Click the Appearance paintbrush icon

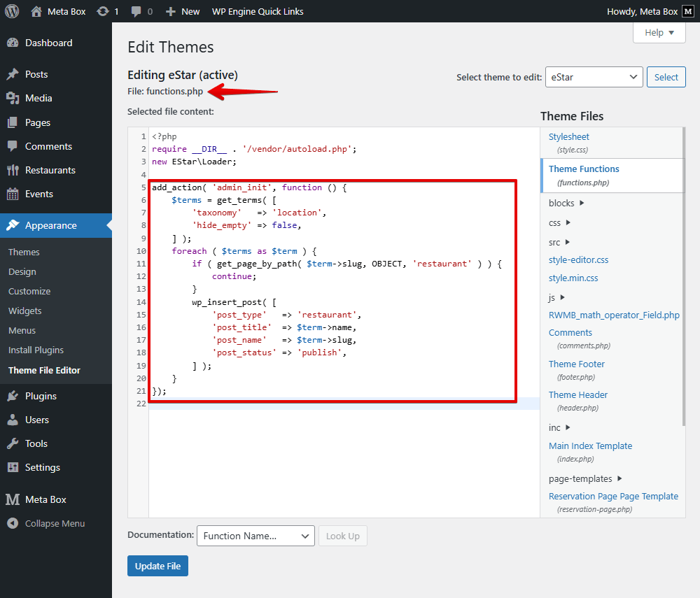point(13,225)
